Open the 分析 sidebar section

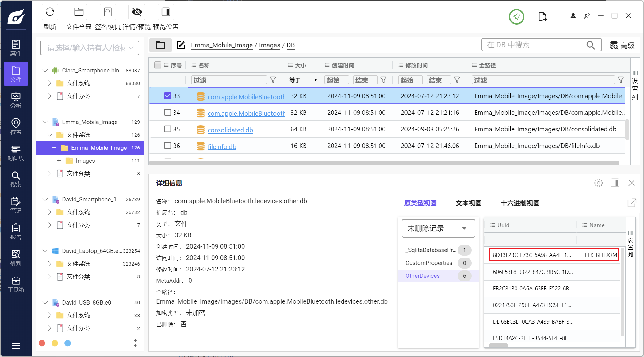[x=16, y=100]
